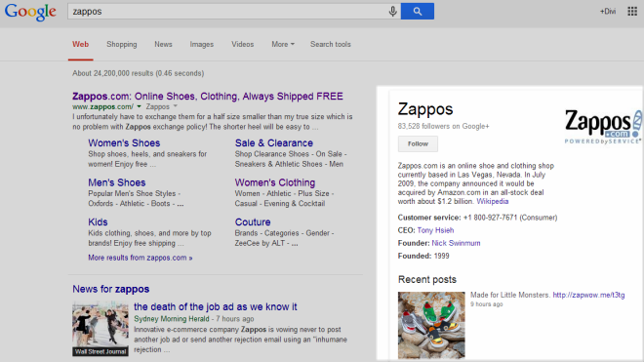Open the Sale & Clearance sitelink
644x362 pixels.
tap(274, 143)
